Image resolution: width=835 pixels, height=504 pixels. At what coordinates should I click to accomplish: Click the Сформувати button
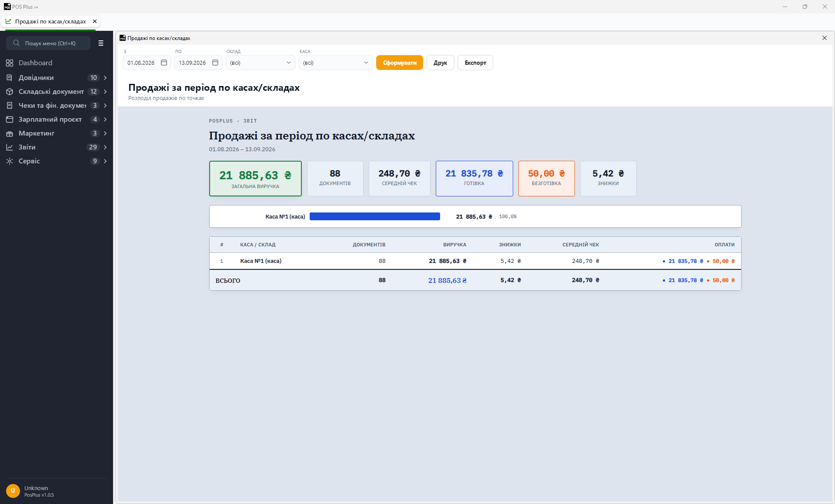[x=400, y=63]
